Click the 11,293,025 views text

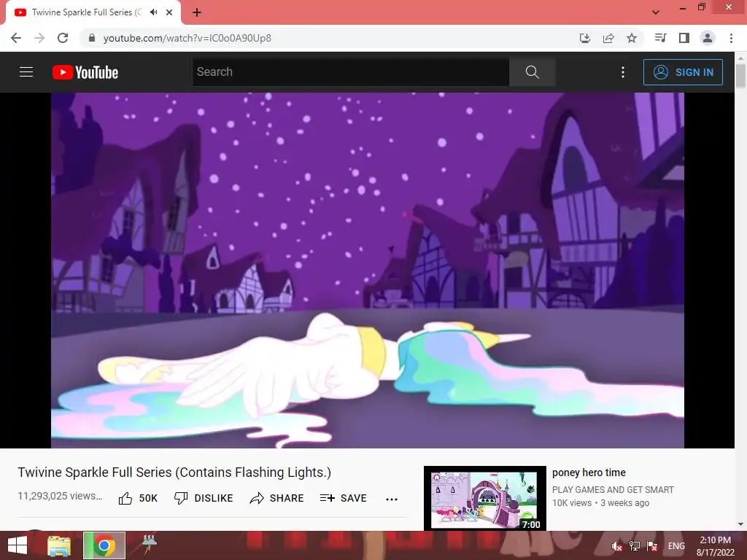[60, 496]
